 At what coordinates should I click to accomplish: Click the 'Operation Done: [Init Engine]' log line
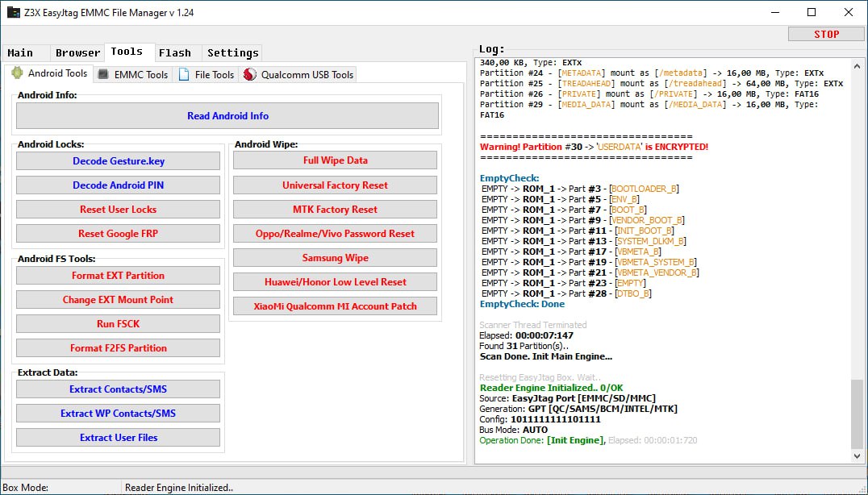pyautogui.click(x=588, y=441)
